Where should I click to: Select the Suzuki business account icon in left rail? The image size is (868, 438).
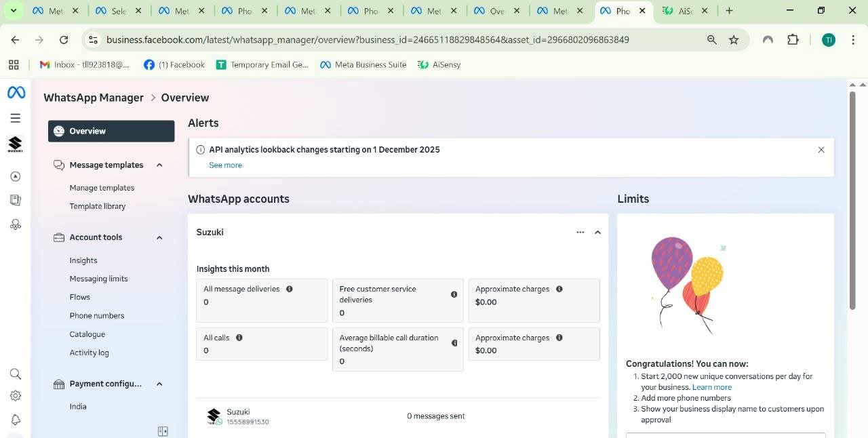[15, 144]
